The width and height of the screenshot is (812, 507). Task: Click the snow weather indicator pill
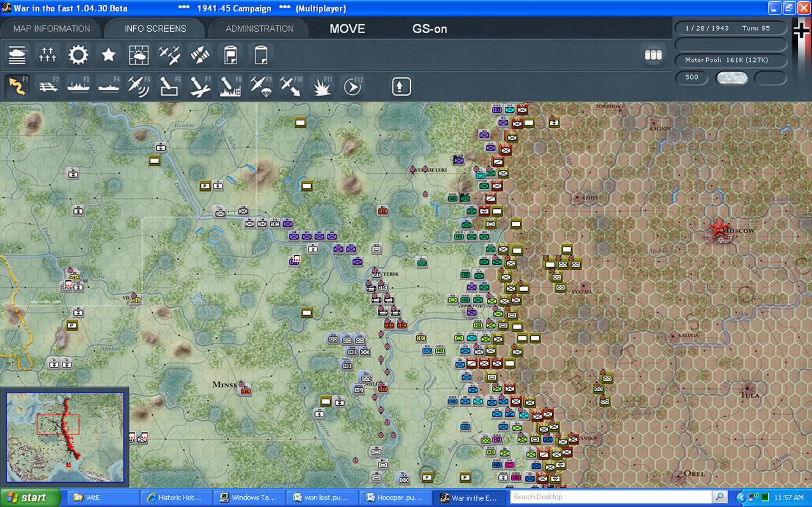pyautogui.click(x=732, y=77)
